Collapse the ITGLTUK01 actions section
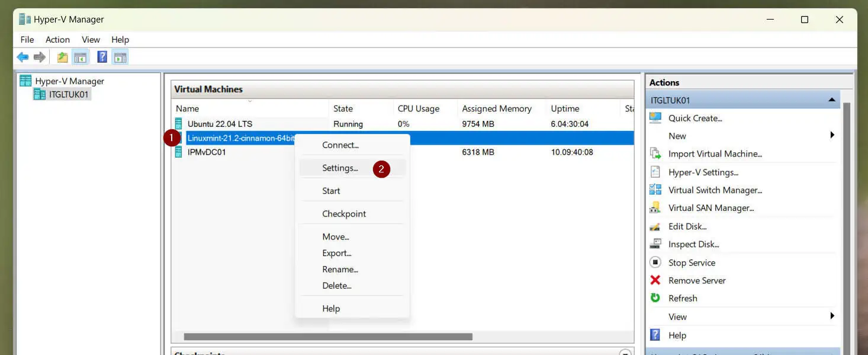This screenshot has height=355, width=868. pyautogui.click(x=831, y=100)
